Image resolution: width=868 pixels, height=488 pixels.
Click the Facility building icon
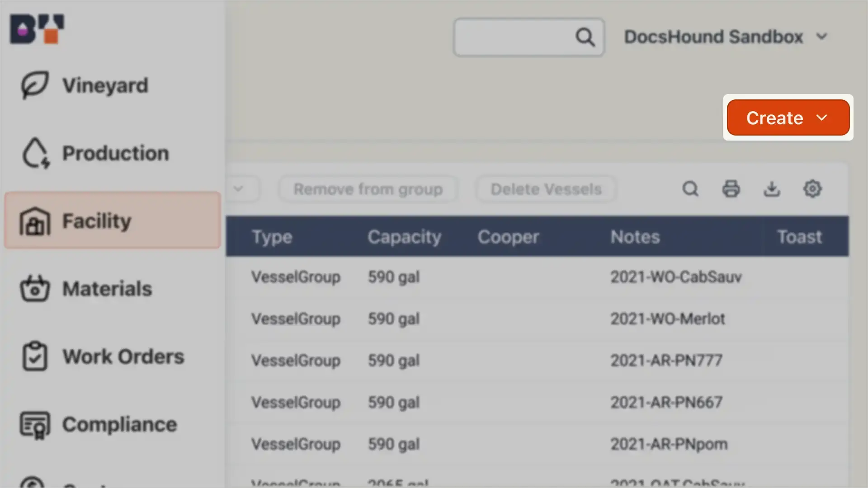coord(34,221)
